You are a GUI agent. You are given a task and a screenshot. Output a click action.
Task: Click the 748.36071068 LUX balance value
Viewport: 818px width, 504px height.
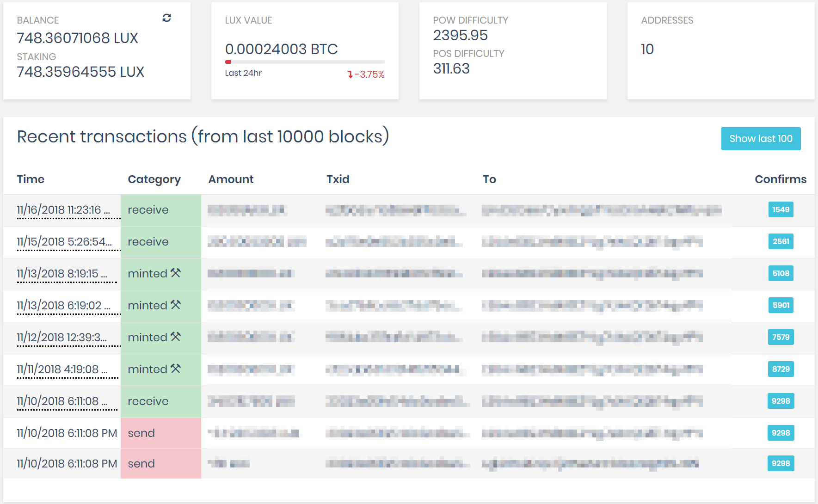(x=78, y=38)
